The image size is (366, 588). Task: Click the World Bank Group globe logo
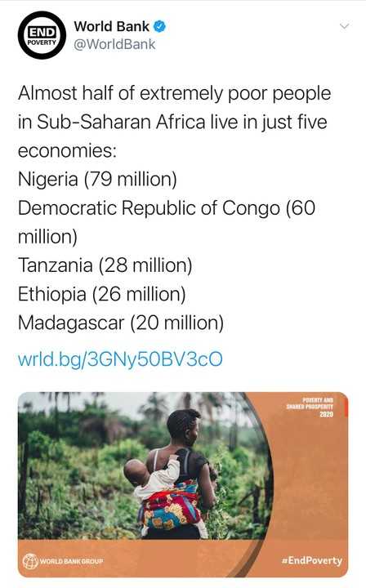[30, 561]
